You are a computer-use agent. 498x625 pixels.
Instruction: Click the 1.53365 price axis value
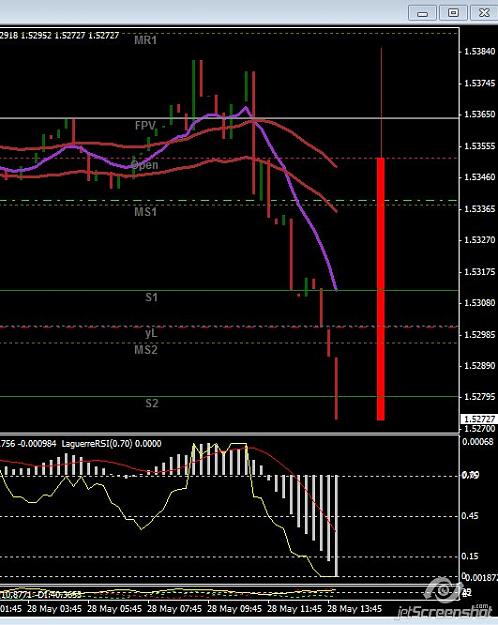[480, 208]
